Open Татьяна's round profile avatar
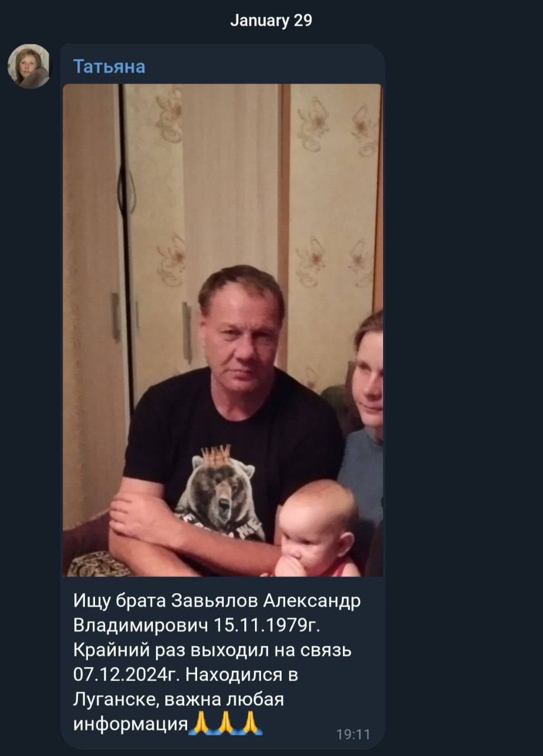Image resolution: width=543 pixels, height=756 pixels. coord(29,66)
